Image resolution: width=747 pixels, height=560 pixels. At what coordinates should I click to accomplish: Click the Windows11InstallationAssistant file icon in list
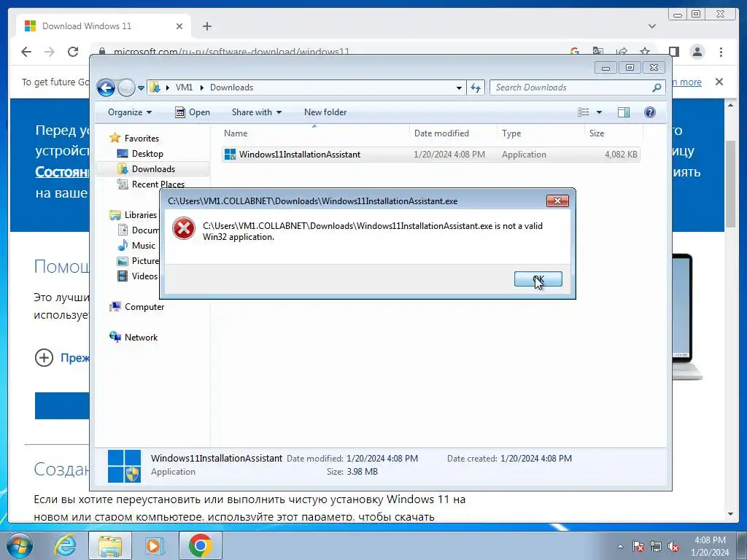230,155
